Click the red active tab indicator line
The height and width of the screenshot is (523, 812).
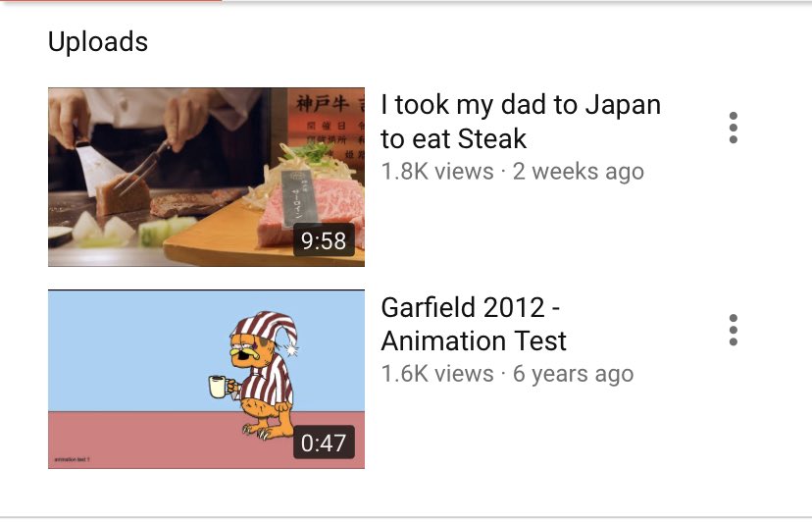111,1
